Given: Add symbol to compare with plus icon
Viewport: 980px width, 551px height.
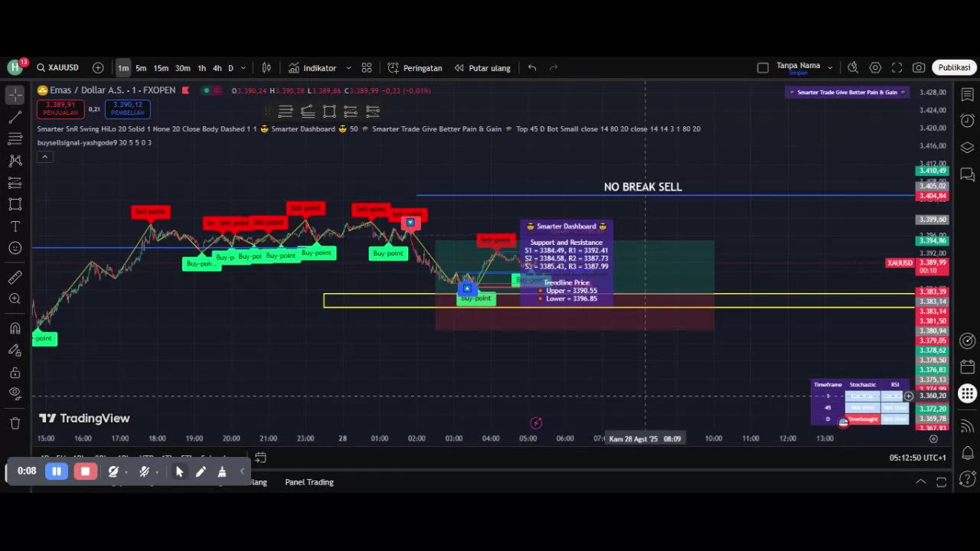Looking at the screenshot, I should point(98,67).
